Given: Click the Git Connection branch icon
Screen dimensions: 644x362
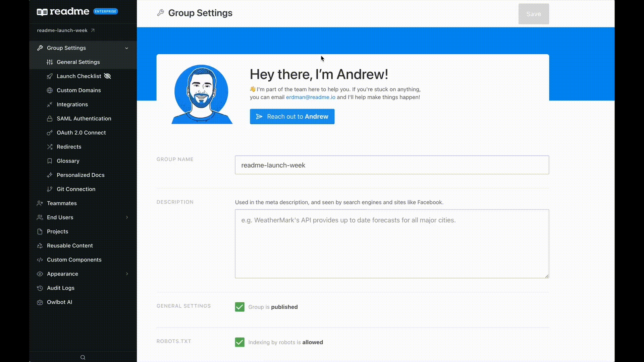Looking at the screenshot, I should click(50, 189).
